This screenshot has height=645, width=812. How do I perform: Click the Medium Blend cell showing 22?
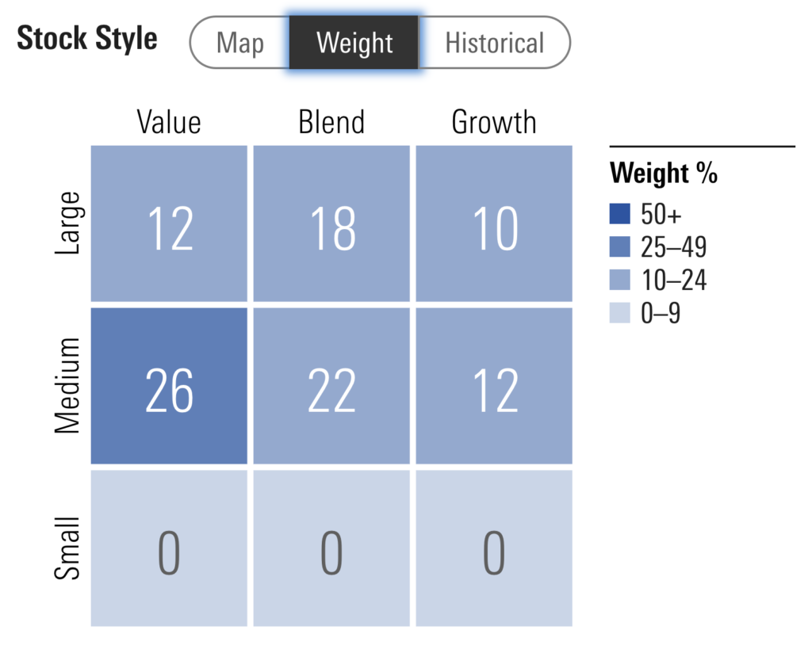point(331,386)
